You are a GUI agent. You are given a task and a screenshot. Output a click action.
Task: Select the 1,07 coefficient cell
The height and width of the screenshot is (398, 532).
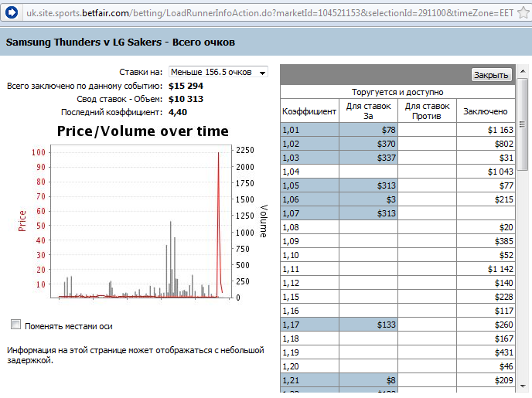pos(310,213)
